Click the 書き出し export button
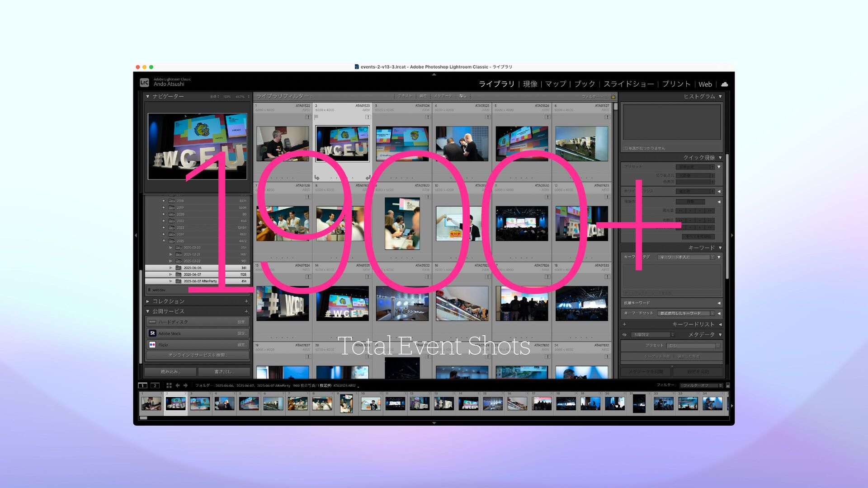The width and height of the screenshot is (868, 488). click(x=224, y=371)
